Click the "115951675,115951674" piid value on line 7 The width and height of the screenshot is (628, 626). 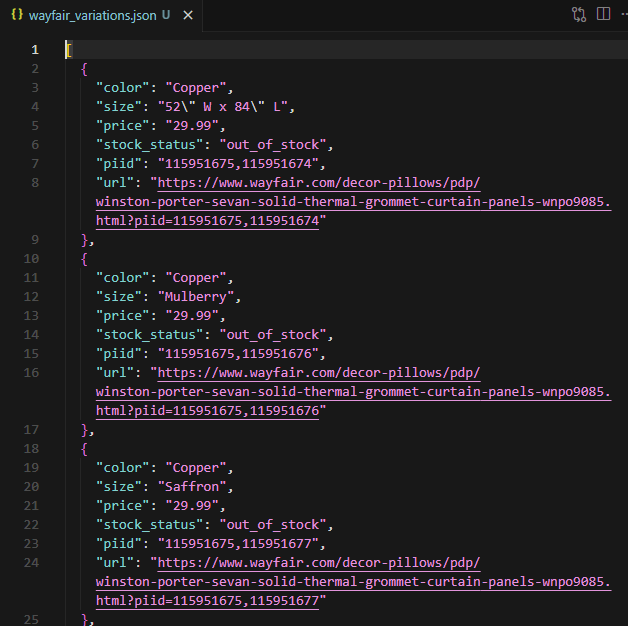tap(238, 164)
